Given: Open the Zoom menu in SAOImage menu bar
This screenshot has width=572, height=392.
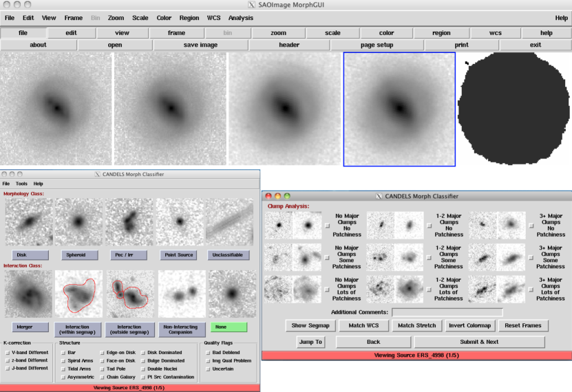Looking at the screenshot, I should click(x=116, y=18).
